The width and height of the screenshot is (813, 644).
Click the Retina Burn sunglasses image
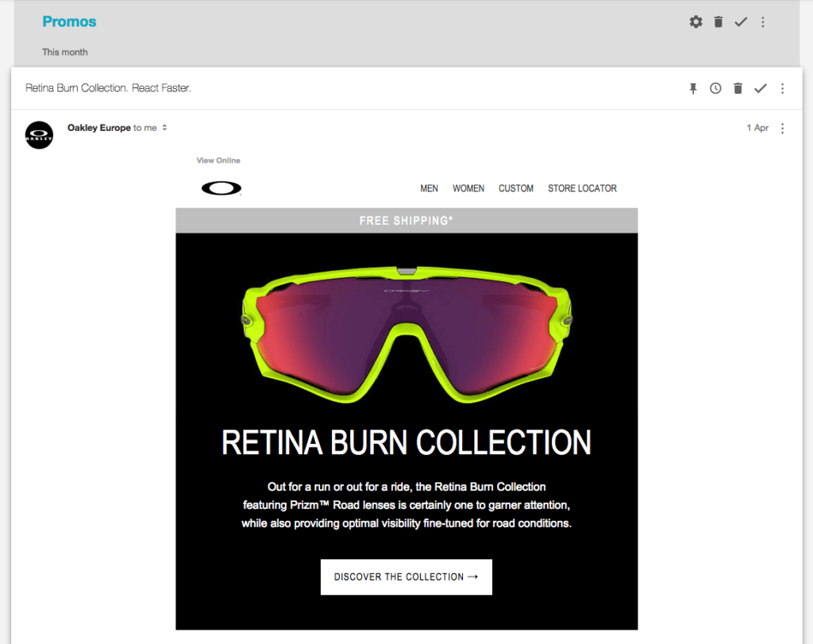click(406, 334)
